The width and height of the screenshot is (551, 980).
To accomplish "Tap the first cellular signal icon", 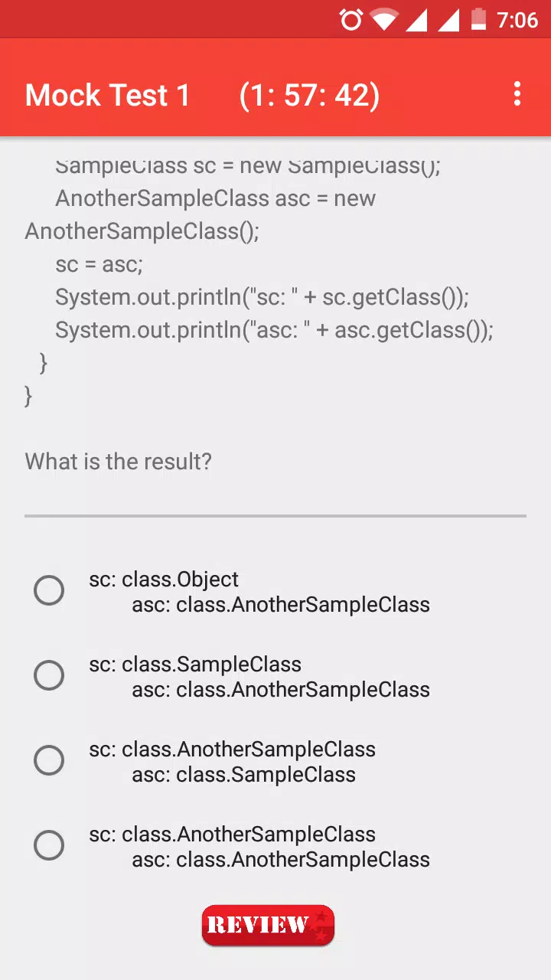I will coord(417,20).
